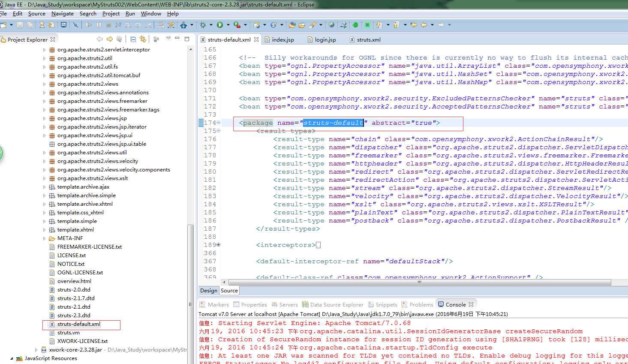This screenshot has height=364, width=628.
Task: Click the Save toolbar icon
Action: [20, 25]
